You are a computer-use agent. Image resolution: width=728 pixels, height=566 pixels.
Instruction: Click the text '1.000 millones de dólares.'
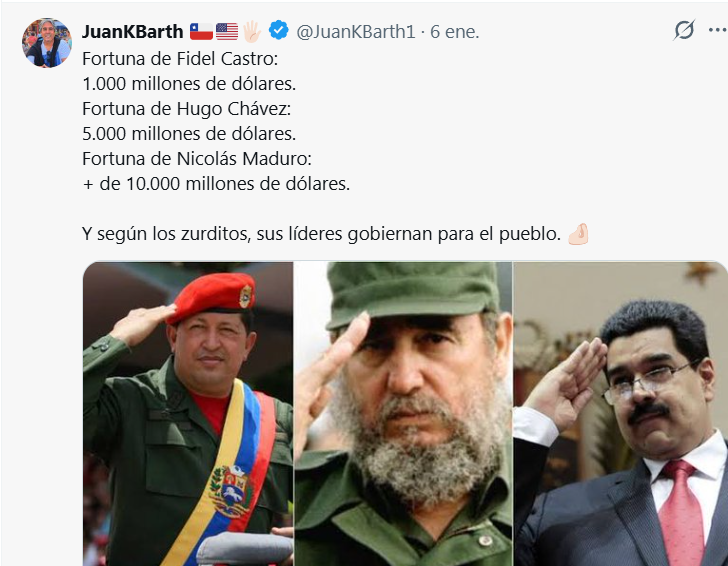coord(189,84)
